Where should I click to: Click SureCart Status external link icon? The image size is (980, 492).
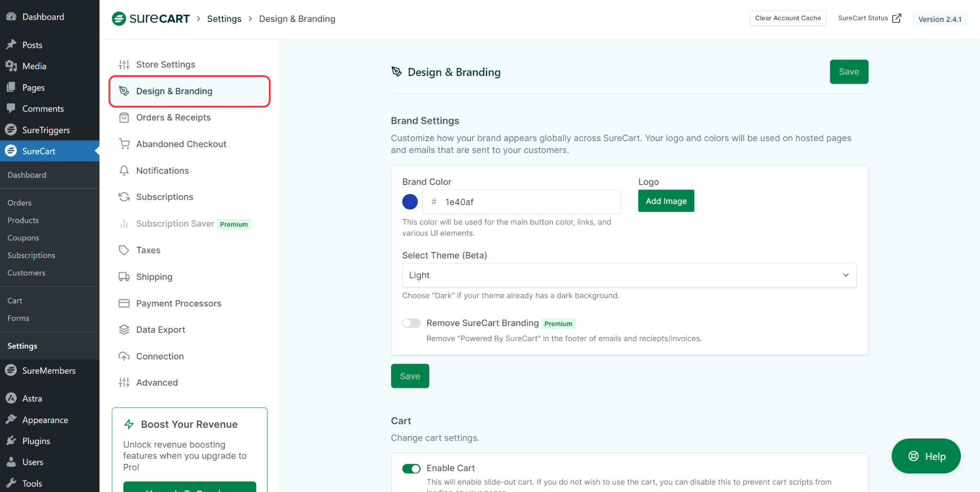pos(897,18)
